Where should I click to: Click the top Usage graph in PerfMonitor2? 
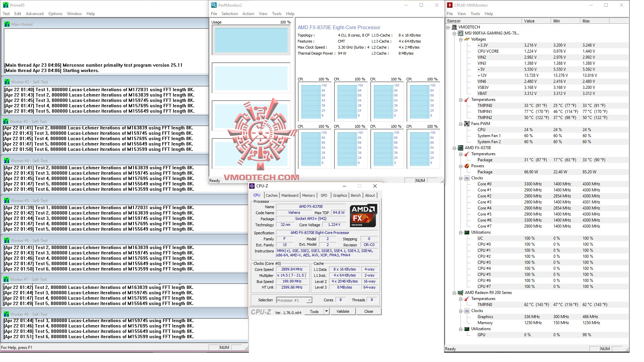[251, 40]
